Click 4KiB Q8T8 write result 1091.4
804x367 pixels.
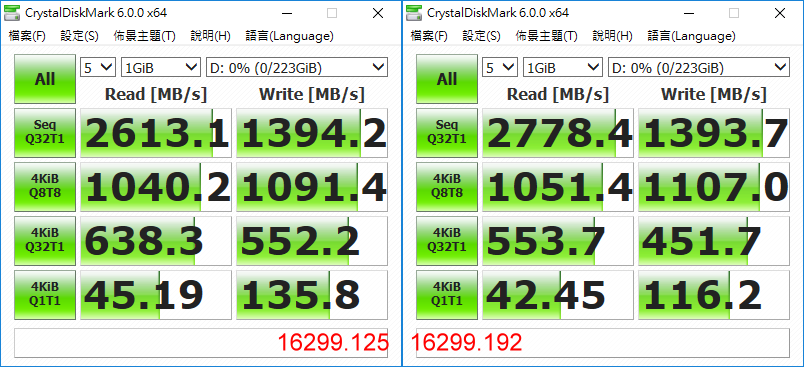(312, 187)
